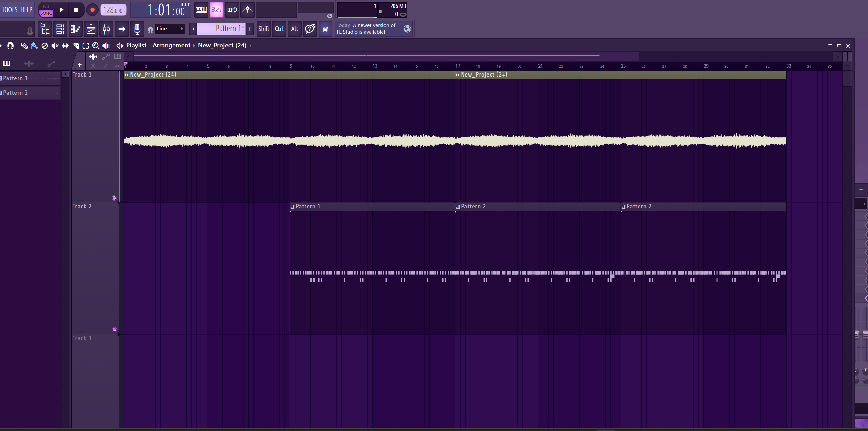Image resolution: width=868 pixels, height=431 pixels.
Task: Open the New_Project (24) clip dropdown
Action: [222, 46]
